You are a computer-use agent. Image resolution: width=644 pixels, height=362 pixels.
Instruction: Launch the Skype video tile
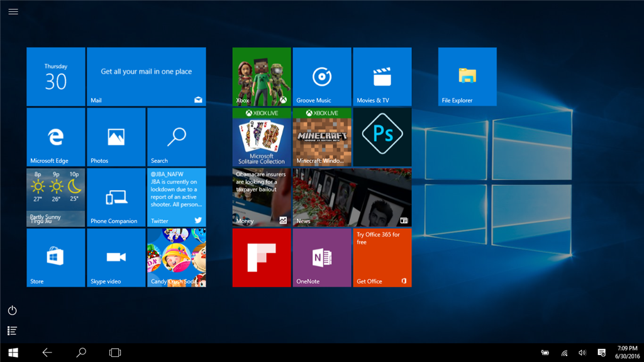coord(116,257)
